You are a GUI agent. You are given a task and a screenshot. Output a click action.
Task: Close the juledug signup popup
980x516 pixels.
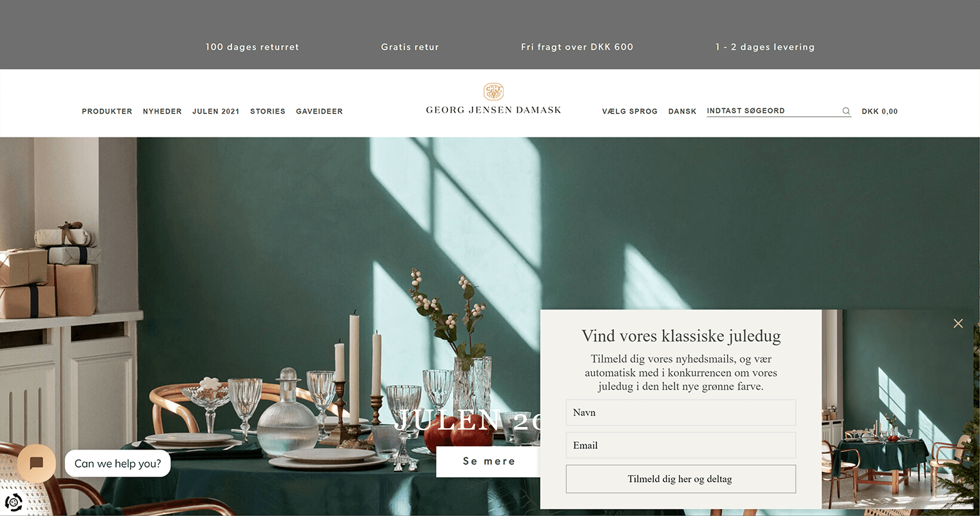[958, 323]
